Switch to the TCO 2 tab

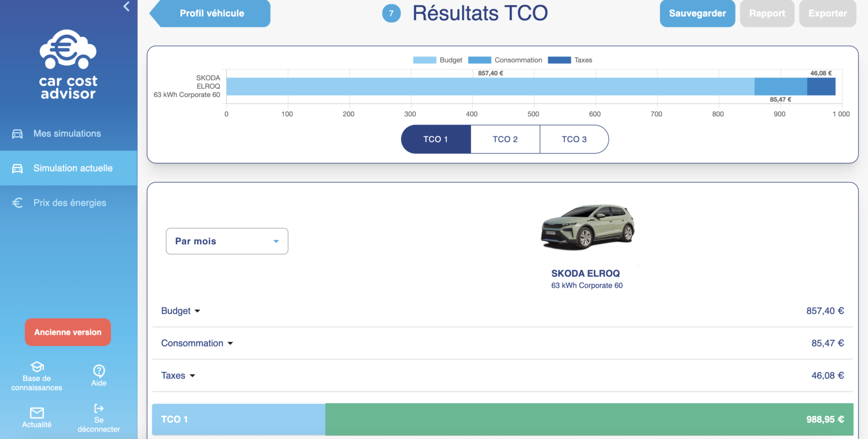pos(505,139)
